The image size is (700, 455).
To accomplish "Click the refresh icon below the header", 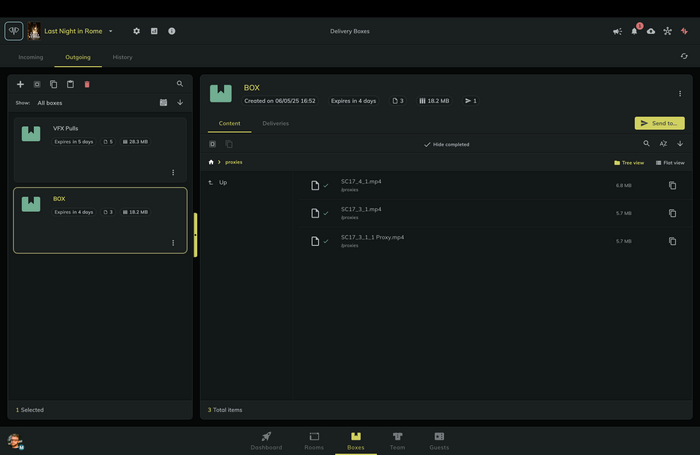I will (684, 56).
